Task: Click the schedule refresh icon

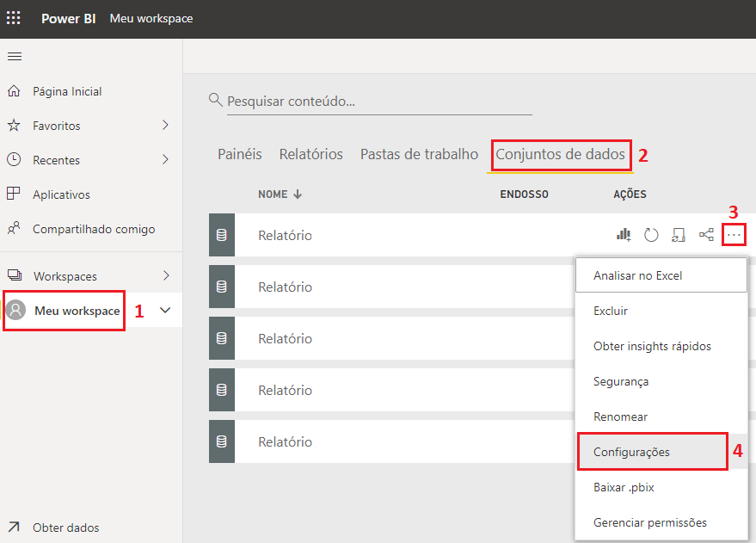Action: pos(679,235)
